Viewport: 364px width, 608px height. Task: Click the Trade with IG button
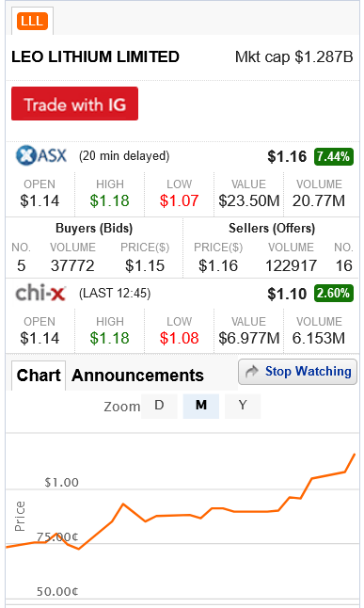tap(75, 104)
